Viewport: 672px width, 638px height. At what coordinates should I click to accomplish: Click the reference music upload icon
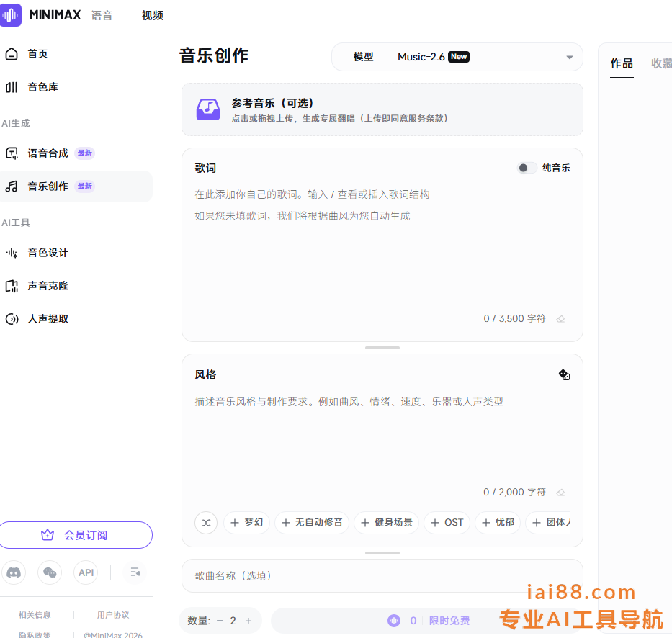click(208, 109)
